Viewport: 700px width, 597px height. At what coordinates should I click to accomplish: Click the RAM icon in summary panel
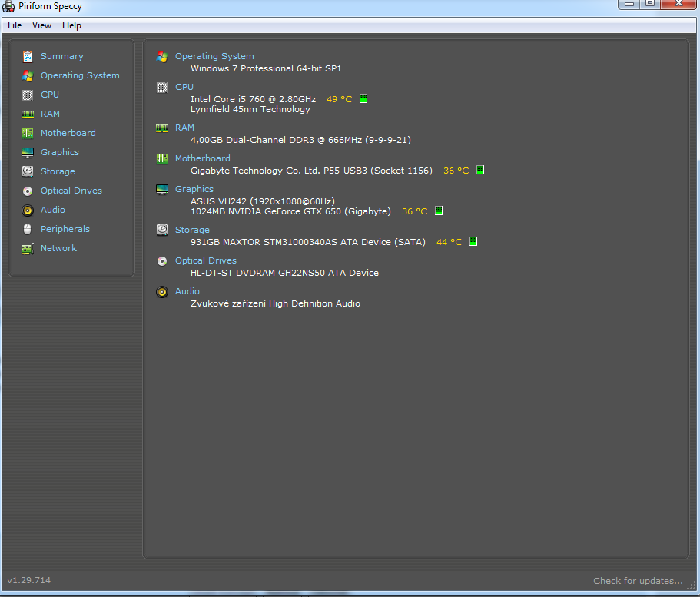162,128
